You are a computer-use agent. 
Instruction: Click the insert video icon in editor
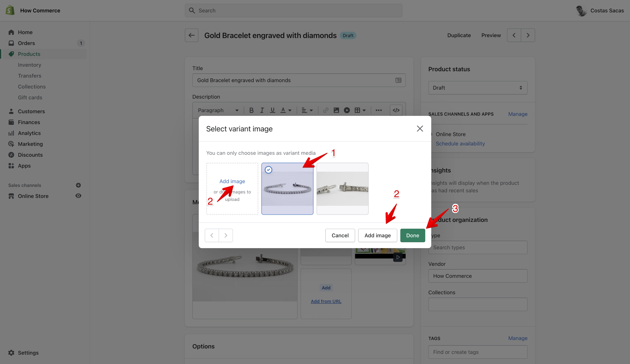coord(347,110)
